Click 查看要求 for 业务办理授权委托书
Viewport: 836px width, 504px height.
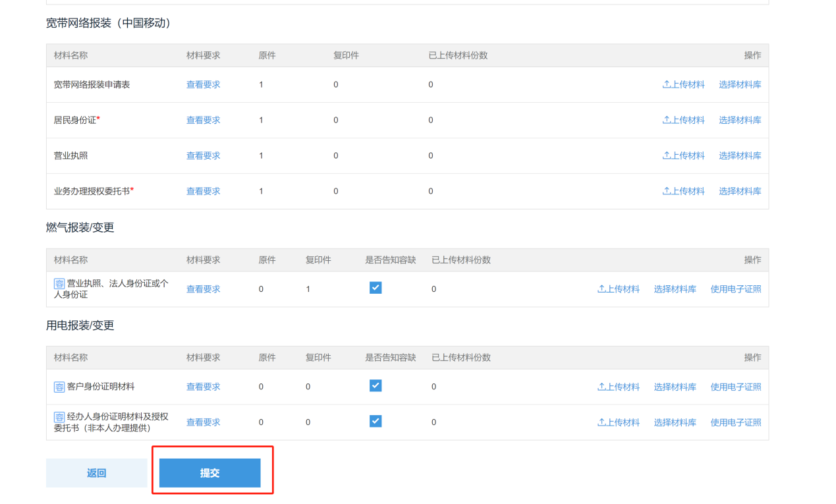coord(203,191)
